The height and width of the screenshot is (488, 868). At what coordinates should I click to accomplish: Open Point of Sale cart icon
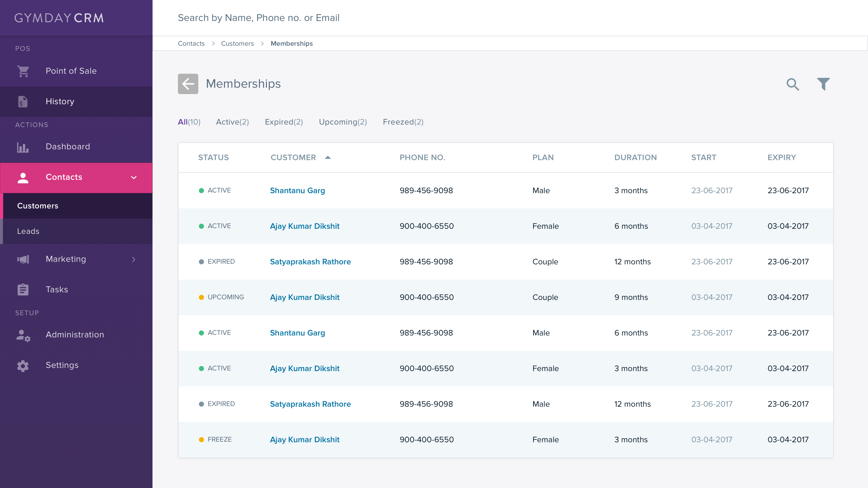[23, 71]
